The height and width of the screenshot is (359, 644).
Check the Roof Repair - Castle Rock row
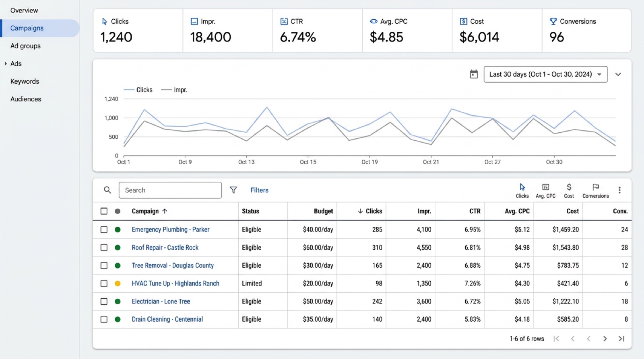click(x=104, y=248)
